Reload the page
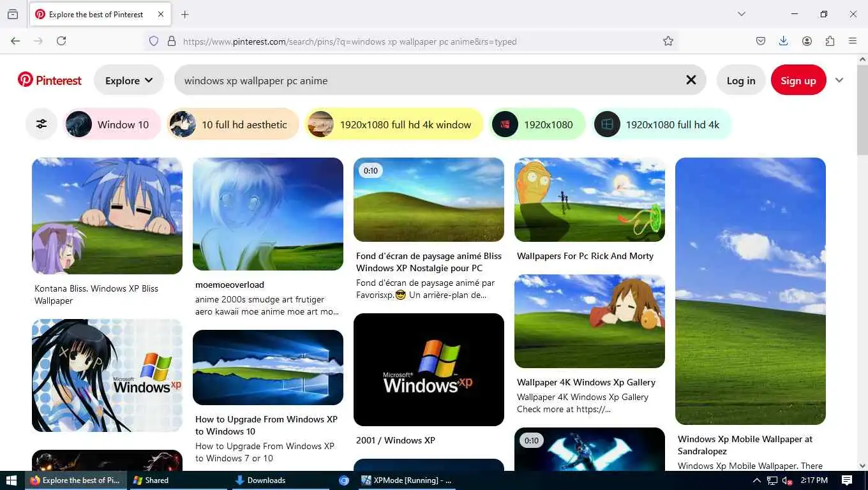868x490 pixels. (61, 41)
